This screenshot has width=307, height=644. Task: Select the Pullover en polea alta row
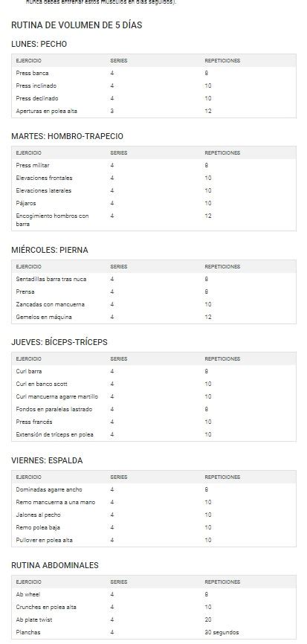[153, 540]
